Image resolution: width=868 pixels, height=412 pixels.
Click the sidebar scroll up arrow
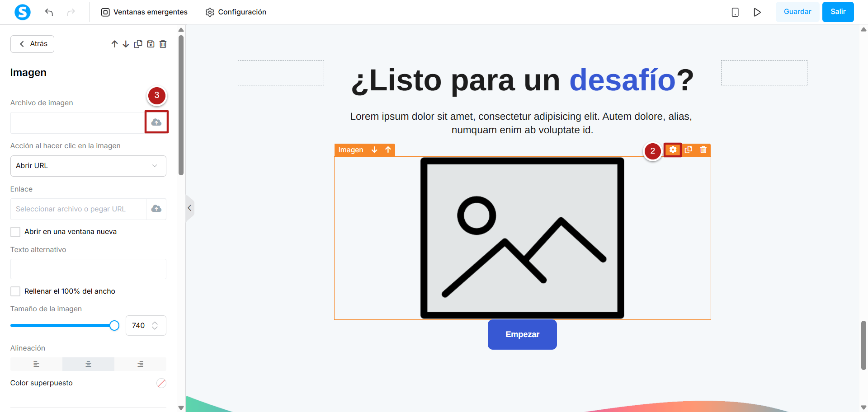[x=181, y=30]
